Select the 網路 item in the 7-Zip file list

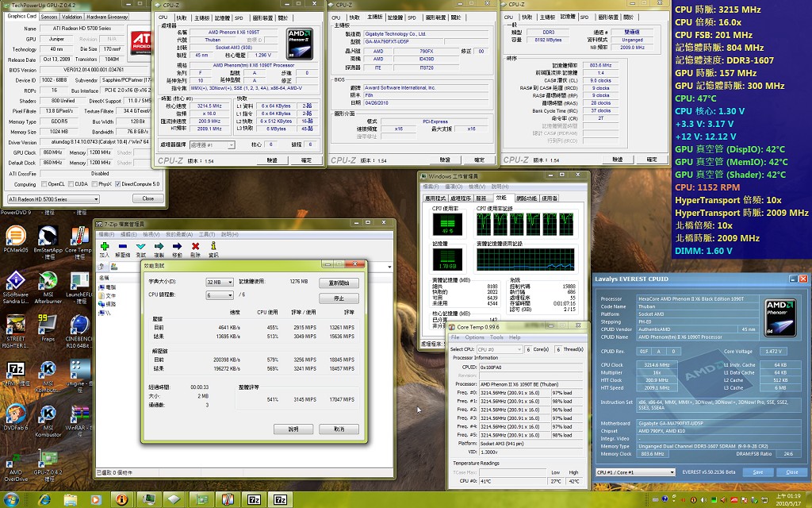tap(108, 304)
